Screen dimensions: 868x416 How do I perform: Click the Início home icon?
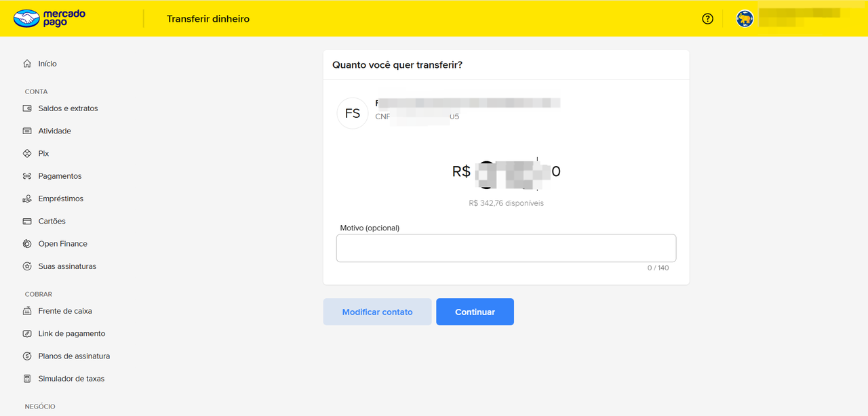27,64
